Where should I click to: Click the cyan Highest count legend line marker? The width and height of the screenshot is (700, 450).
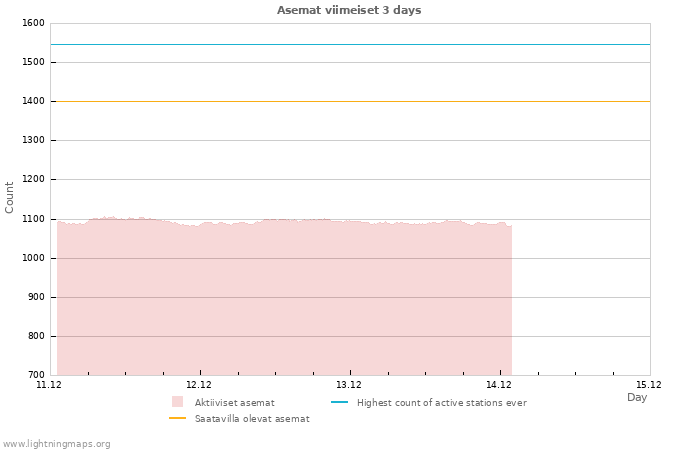click(x=339, y=402)
